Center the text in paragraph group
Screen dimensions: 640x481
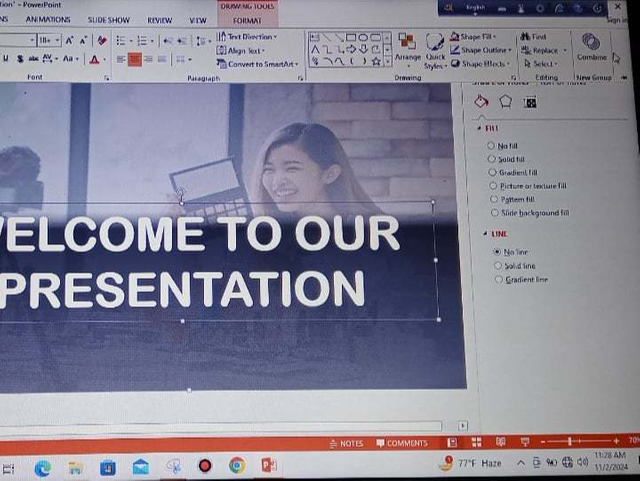(x=135, y=60)
